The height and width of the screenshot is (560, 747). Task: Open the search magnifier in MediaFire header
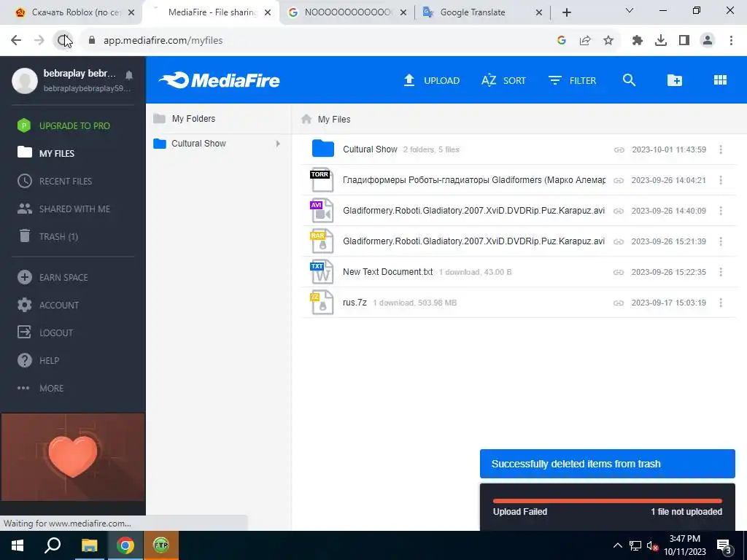click(629, 80)
